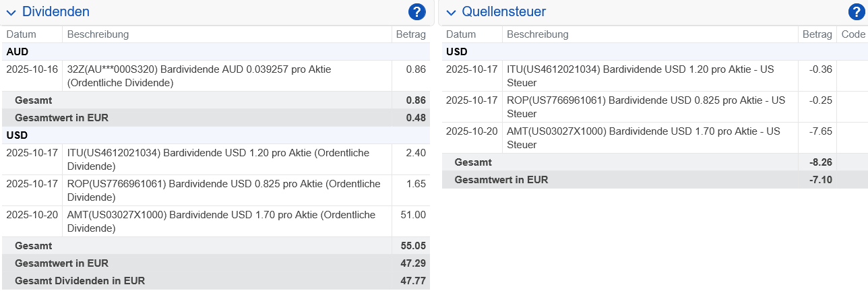
Task: Click the Betrag column header in Dividenden
Action: tap(410, 34)
